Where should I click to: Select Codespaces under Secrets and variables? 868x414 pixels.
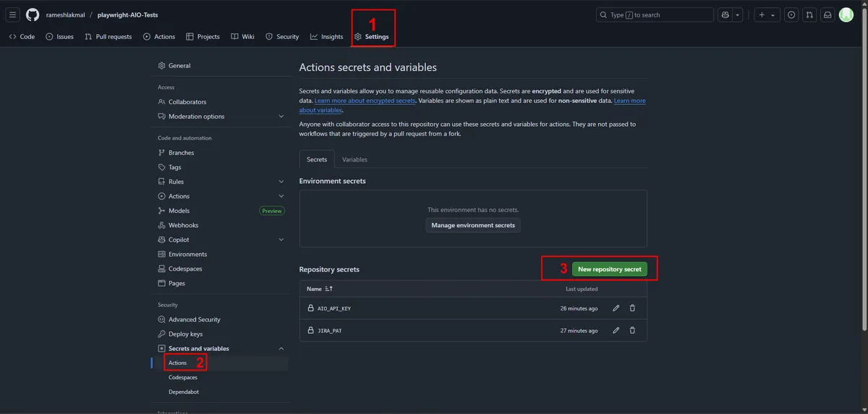[221, 377]
